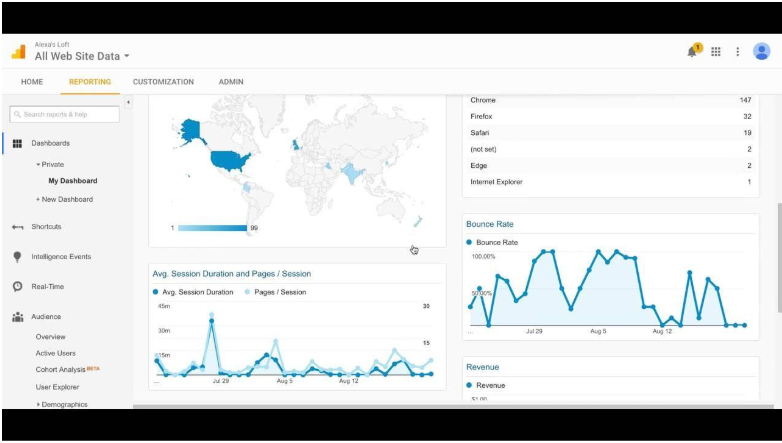Click the Audience people icon
782x443 pixels.
click(x=17, y=317)
